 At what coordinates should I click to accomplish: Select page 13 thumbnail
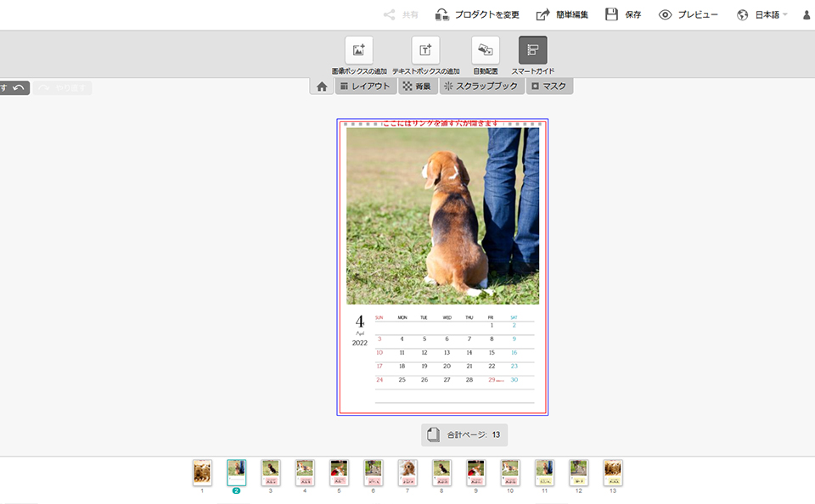[x=613, y=473]
